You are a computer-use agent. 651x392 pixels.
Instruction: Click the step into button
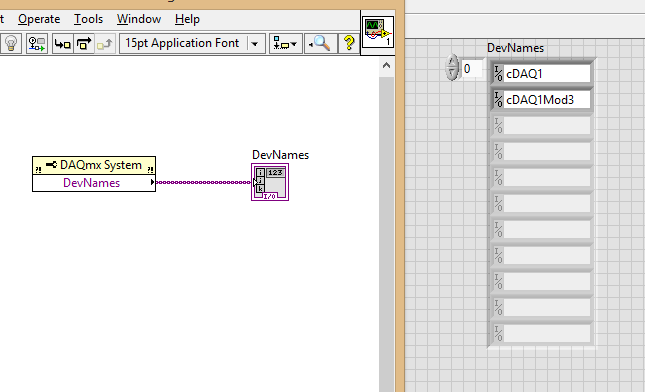tap(63, 43)
